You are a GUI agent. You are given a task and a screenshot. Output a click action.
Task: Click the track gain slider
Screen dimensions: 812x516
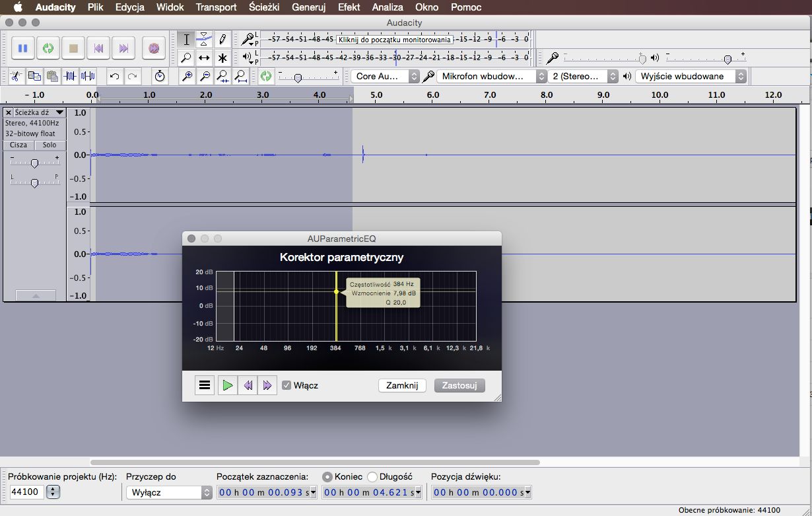(34, 163)
